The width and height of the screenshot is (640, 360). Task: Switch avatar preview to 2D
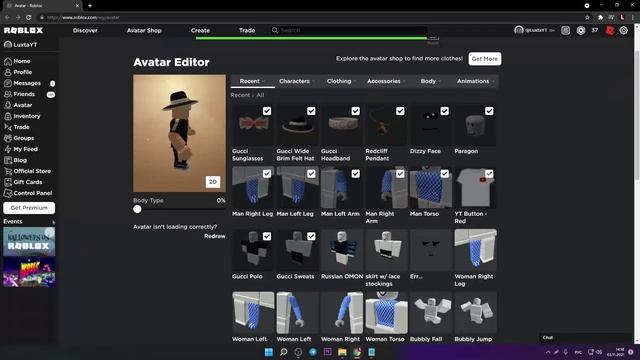click(213, 182)
